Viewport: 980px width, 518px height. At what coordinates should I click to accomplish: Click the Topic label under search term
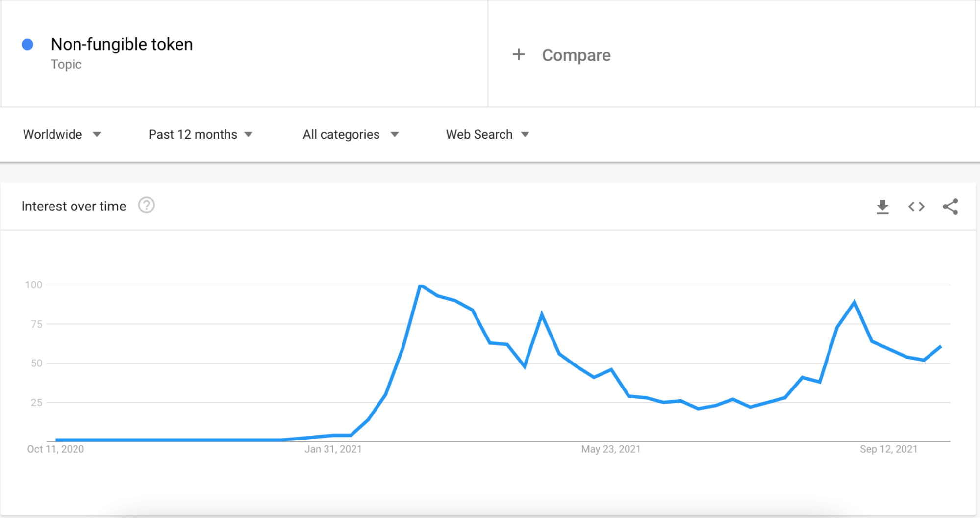[66, 65]
